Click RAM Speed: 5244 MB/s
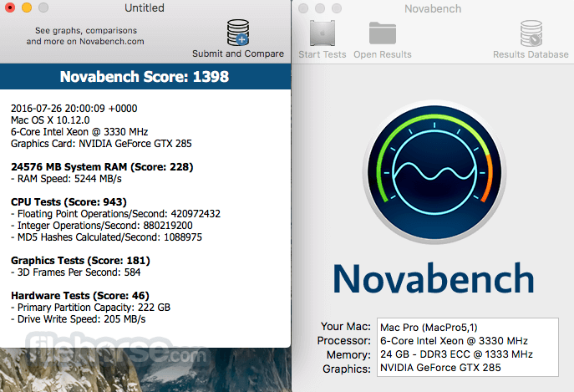Screen dimensions: 574x392 pyautogui.click(x=66, y=179)
